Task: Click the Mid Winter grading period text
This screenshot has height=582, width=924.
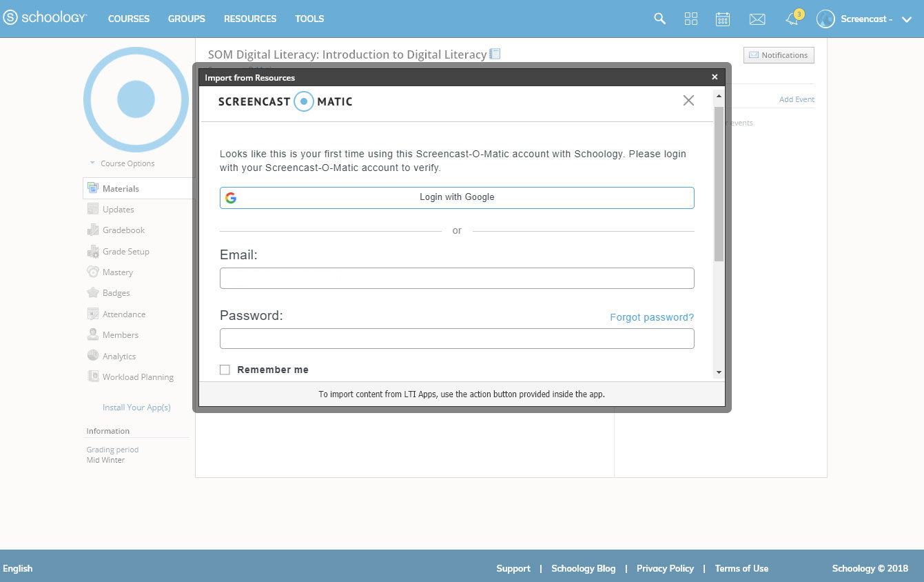Action: 105,460
